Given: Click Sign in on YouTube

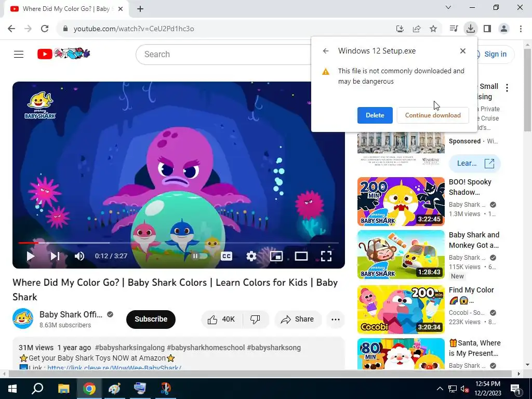Looking at the screenshot, I should tap(495, 54).
